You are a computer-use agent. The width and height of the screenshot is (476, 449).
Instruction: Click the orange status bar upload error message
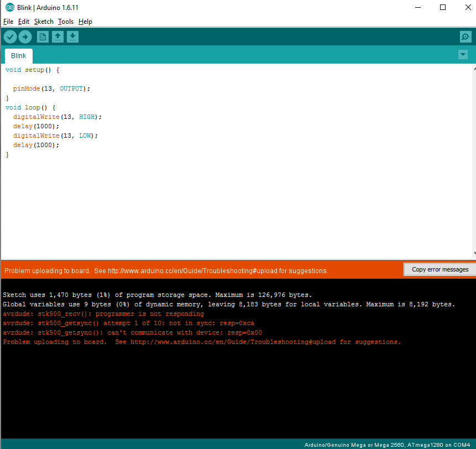coord(166,271)
